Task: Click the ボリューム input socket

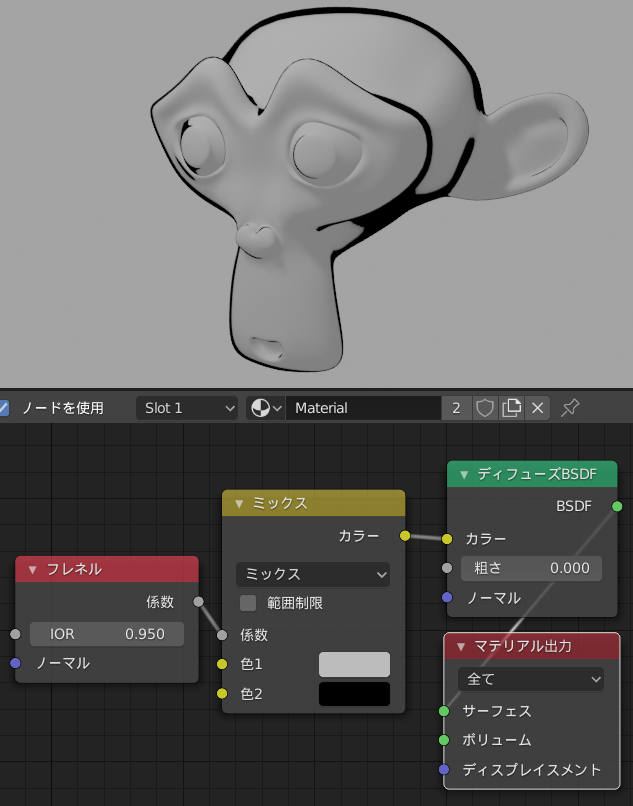Action: (x=444, y=740)
